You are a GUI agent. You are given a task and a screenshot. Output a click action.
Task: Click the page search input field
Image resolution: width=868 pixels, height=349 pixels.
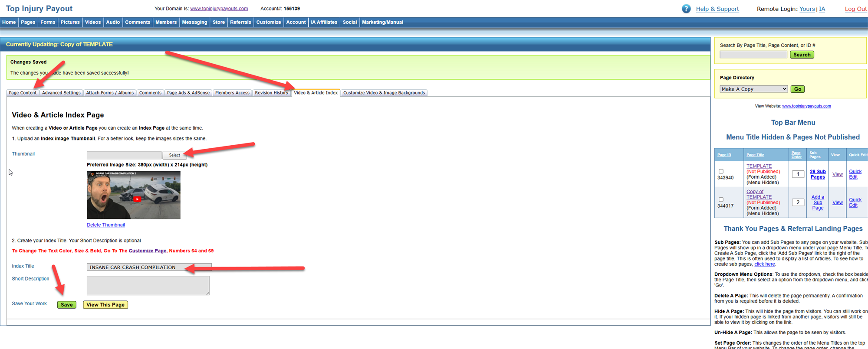coord(753,55)
